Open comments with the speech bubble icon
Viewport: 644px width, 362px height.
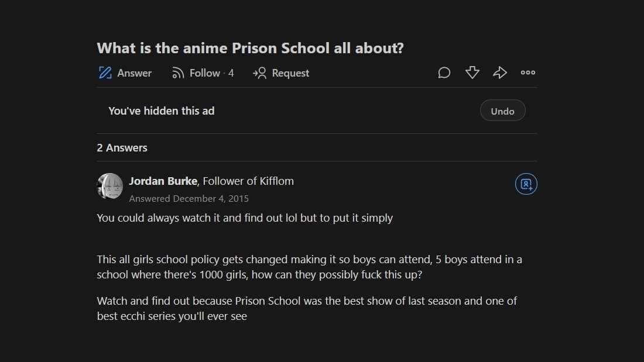point(444,73)
